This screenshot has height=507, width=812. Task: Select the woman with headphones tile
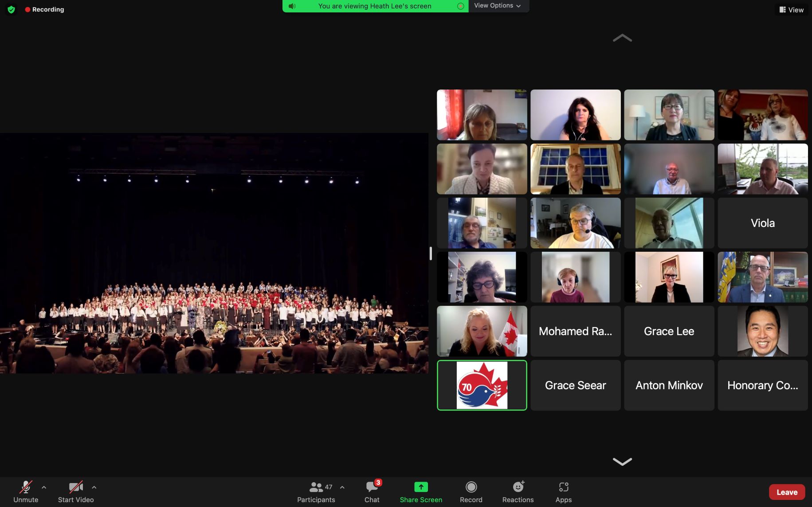coord(576,277)
